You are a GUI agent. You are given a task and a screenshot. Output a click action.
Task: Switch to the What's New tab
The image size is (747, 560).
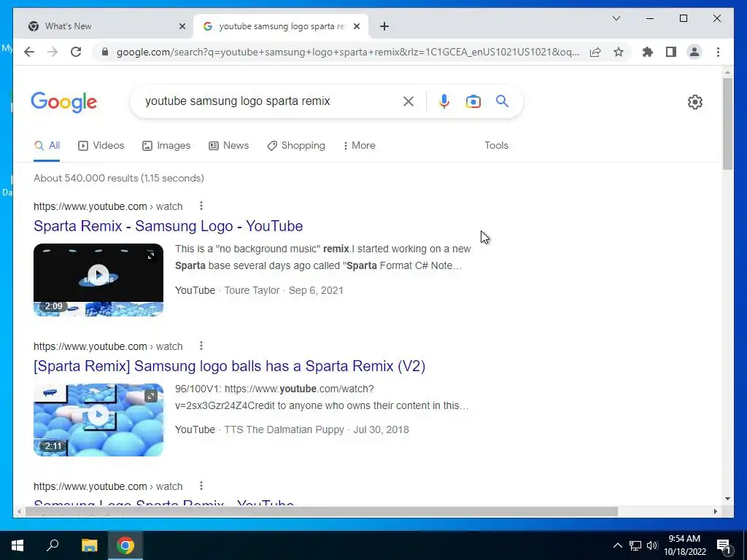[105, 26]
